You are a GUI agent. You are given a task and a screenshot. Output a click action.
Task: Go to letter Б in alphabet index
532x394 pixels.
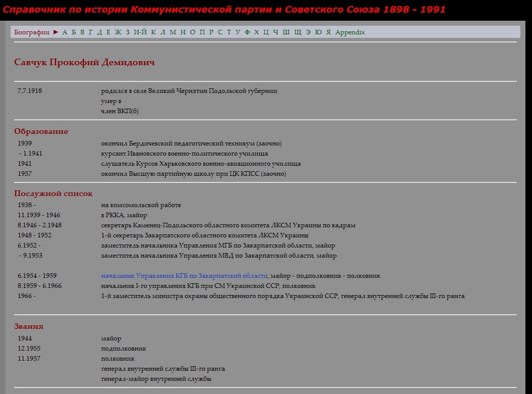click(x=73, y=32)
